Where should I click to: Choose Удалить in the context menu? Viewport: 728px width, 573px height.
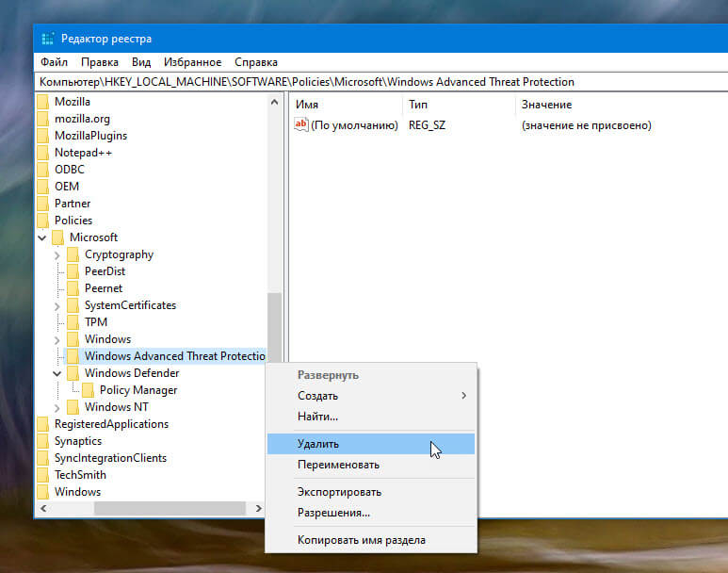[371, 444]
